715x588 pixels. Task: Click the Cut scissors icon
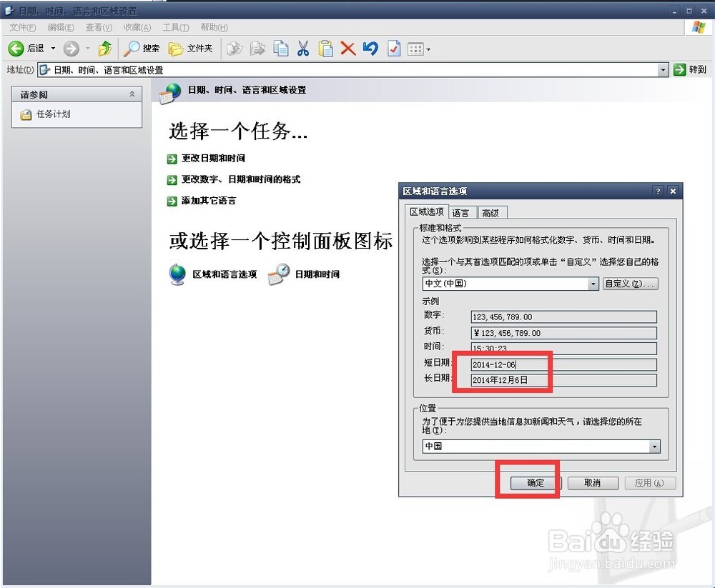pos(303,49)
